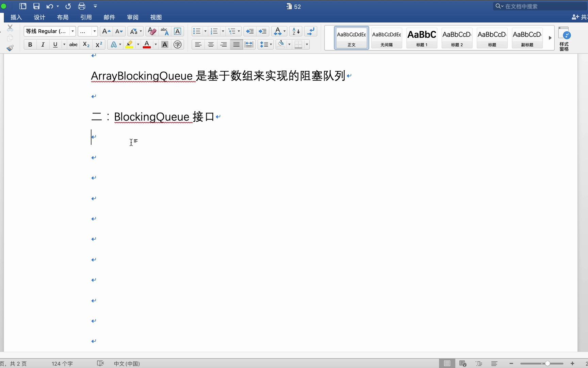Cut selection with the scissors icon

(10, 28)
